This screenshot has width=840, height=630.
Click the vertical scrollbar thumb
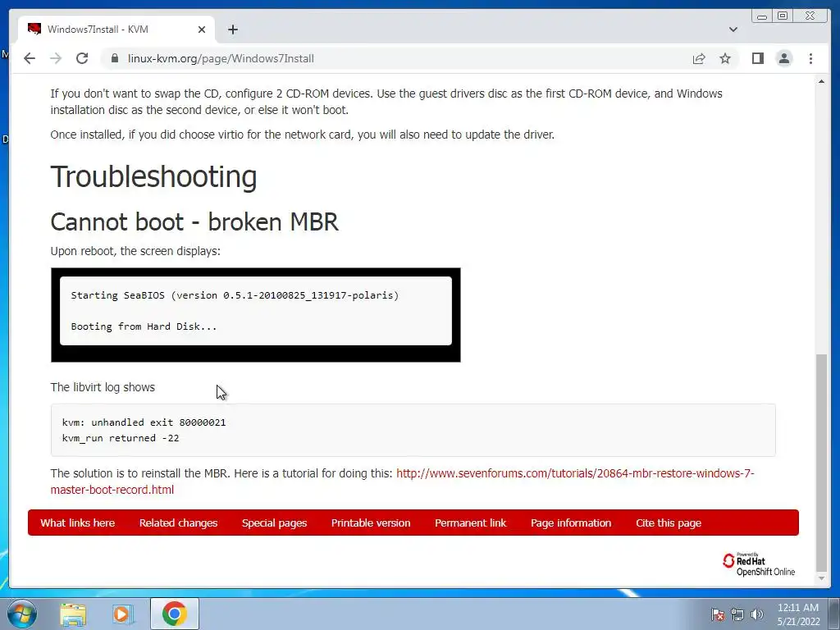[x=821, y=463]
